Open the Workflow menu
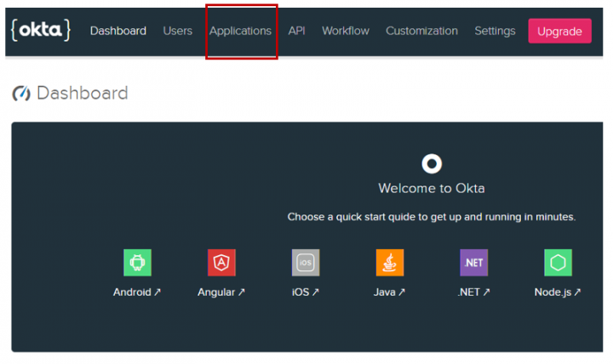The image size is (613, 364). (x=345, y=31)
